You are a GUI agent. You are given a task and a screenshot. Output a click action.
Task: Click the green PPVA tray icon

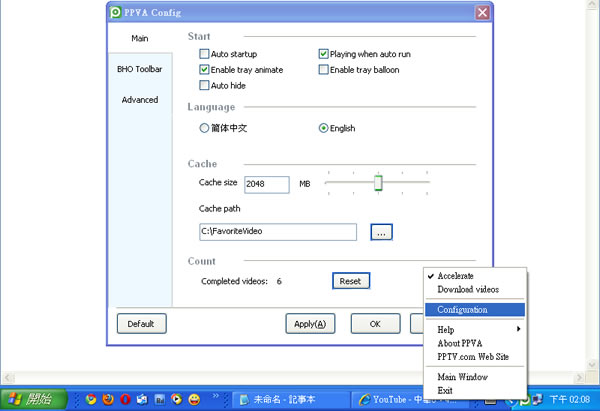click(x=525, y=401)
